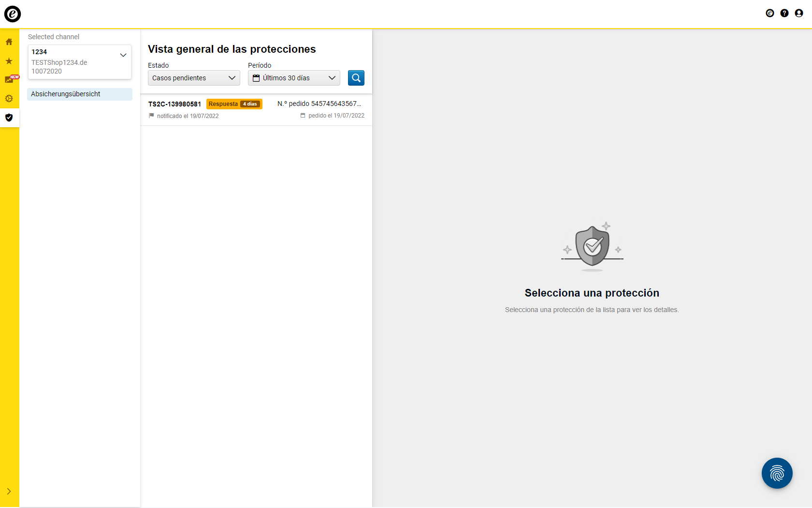Open the user account profile icon
Image resolution: width=812 pixels, height=508 pixels.
(799, 13)
